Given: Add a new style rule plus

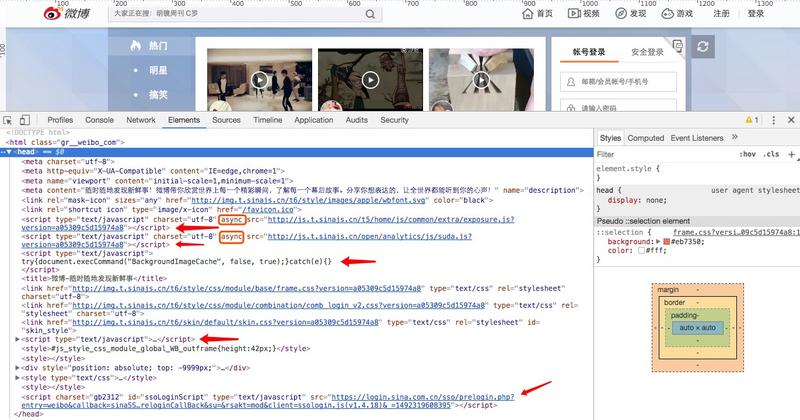Looking at the screenshot, I should point(791,154).
